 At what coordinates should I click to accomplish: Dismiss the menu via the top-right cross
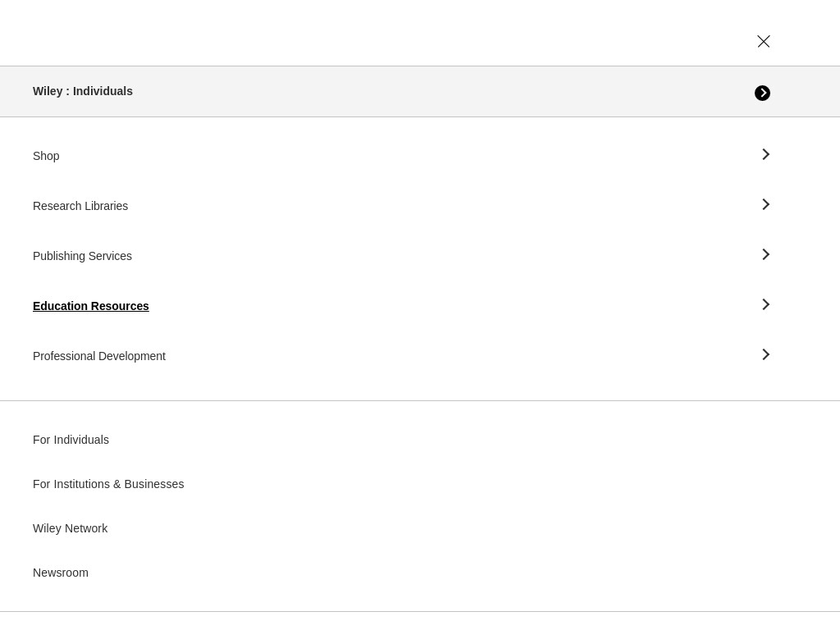[764, 41]
